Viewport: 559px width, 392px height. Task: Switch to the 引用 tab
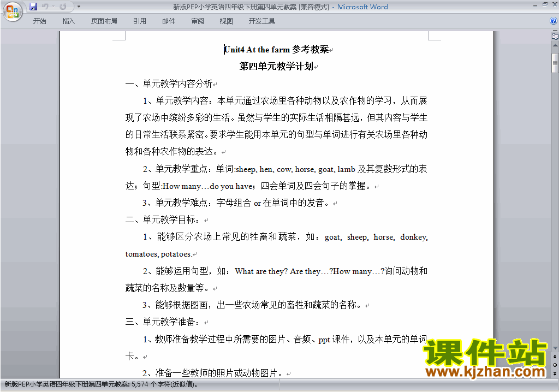click(140, 21)
